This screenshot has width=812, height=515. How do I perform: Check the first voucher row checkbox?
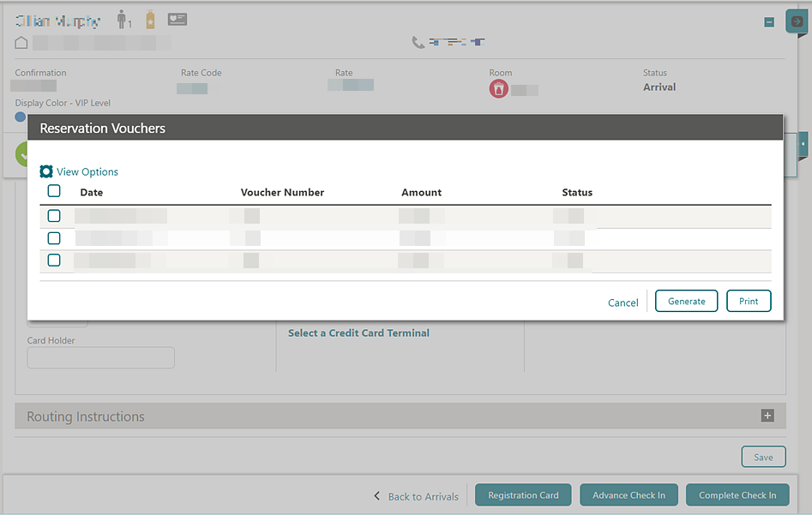[x=54, y=216]
